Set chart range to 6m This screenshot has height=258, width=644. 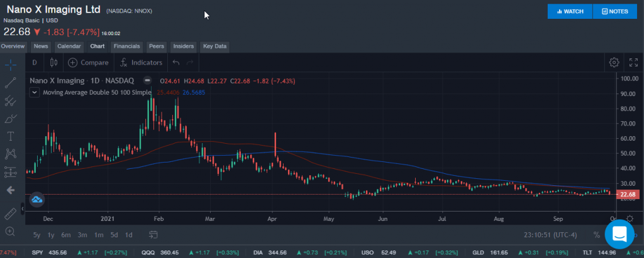click(66, 235)
